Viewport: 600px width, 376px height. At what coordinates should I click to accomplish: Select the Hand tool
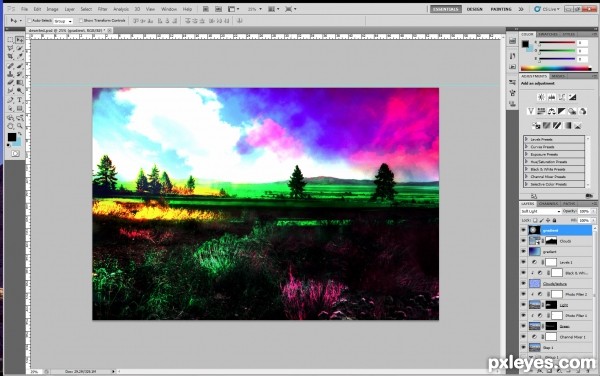tap(10, 126)
